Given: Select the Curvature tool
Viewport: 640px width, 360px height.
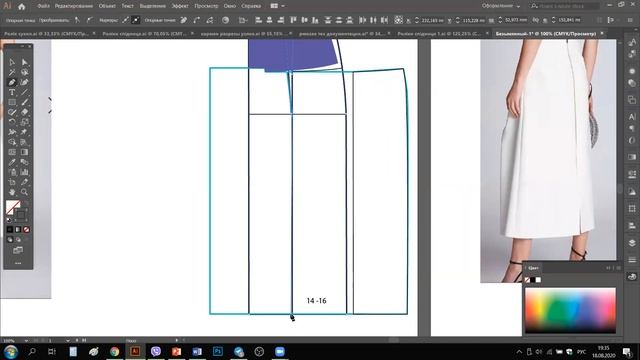Looking at the screenshot, I should click(x=24, y=82).
